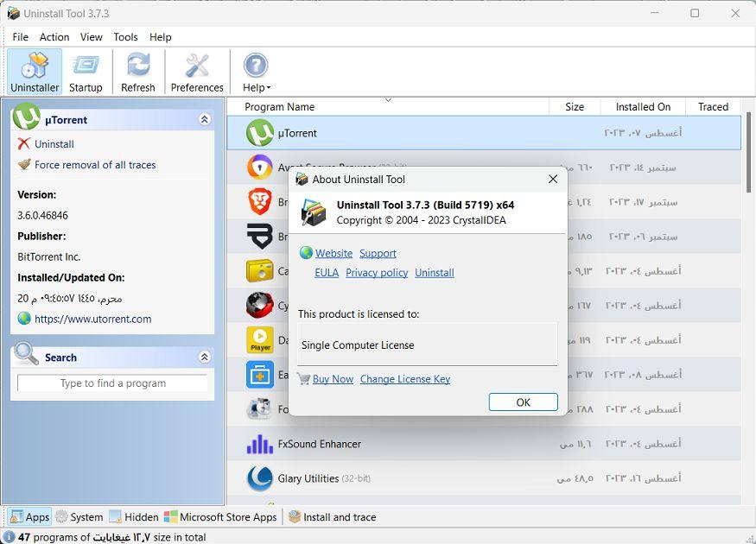Click the broom icon for force removal

[x=24, y=164]
